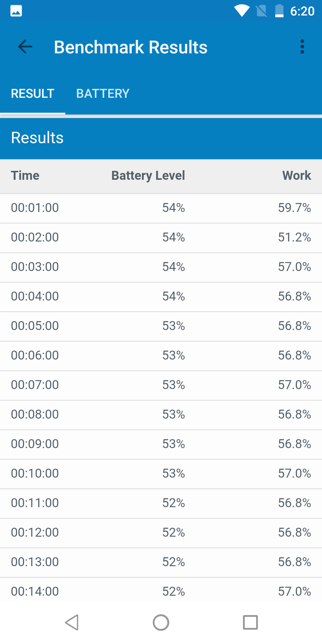Tap the Android back navigation button
Screen dimensions: 322x644
(x=72, y=623)
